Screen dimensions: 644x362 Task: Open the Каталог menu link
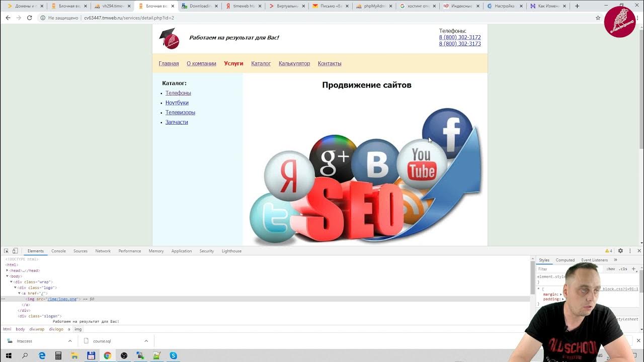coord(261,63)
